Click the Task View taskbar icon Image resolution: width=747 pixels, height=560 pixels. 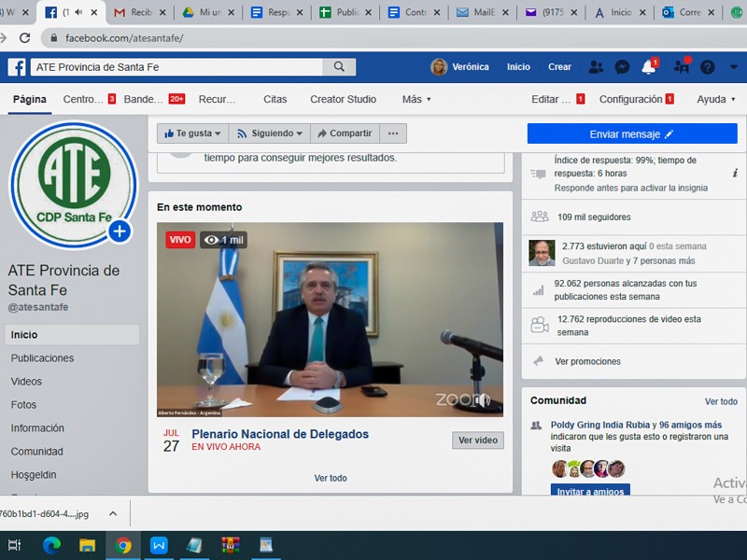[14, 545]
